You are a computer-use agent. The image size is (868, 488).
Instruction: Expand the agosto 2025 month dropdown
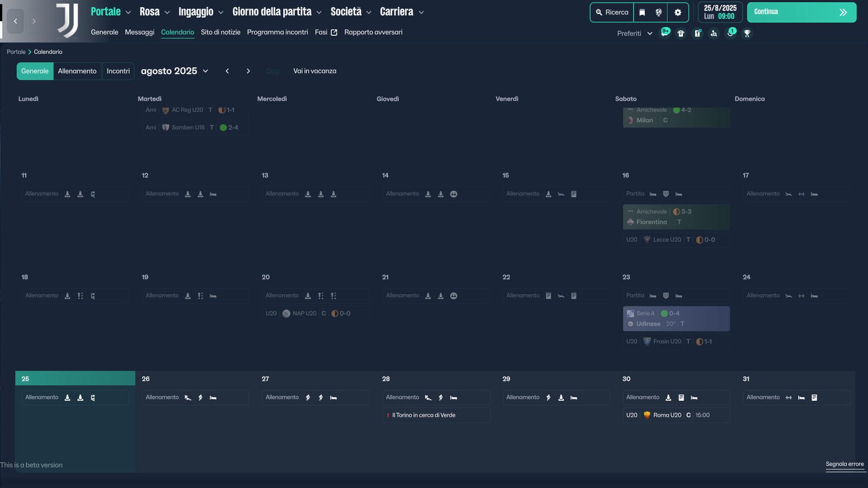(174, 71)
